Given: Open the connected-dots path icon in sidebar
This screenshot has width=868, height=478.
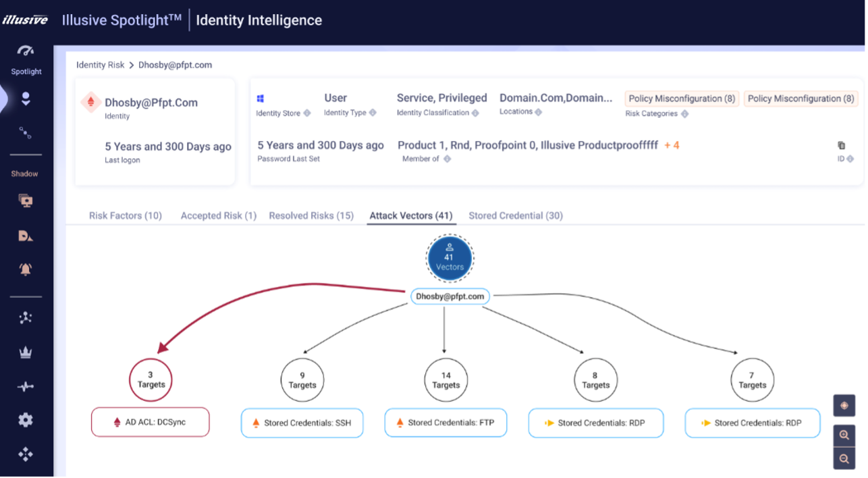Looking at the screenshot, I should pos(26,132).
